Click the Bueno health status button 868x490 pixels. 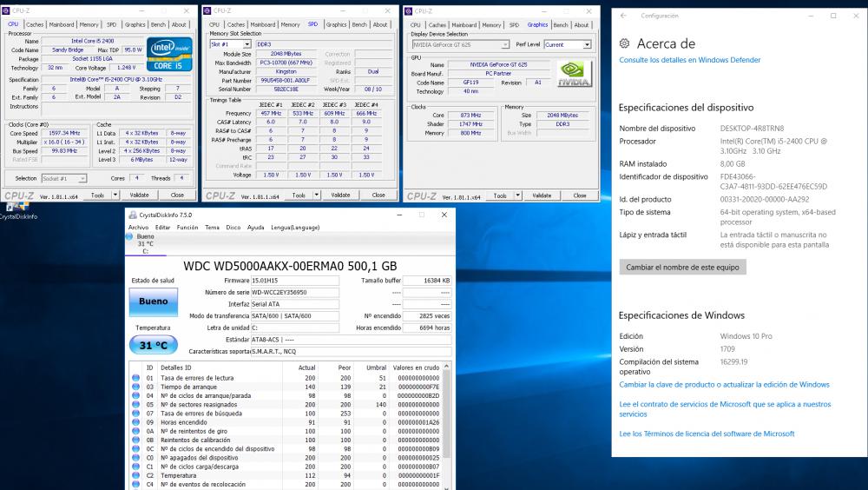click(154, 301)
